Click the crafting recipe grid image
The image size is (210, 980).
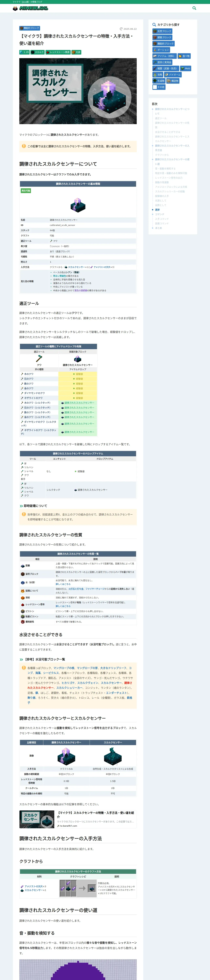pos(78,888)
